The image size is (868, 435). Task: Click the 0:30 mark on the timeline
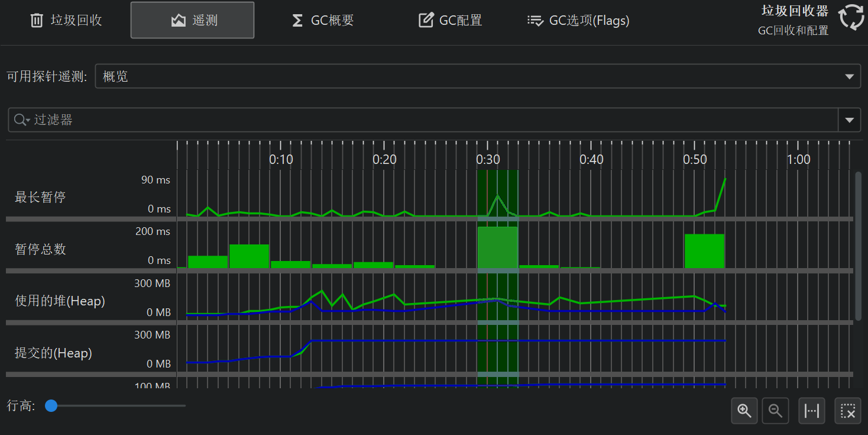488,160
